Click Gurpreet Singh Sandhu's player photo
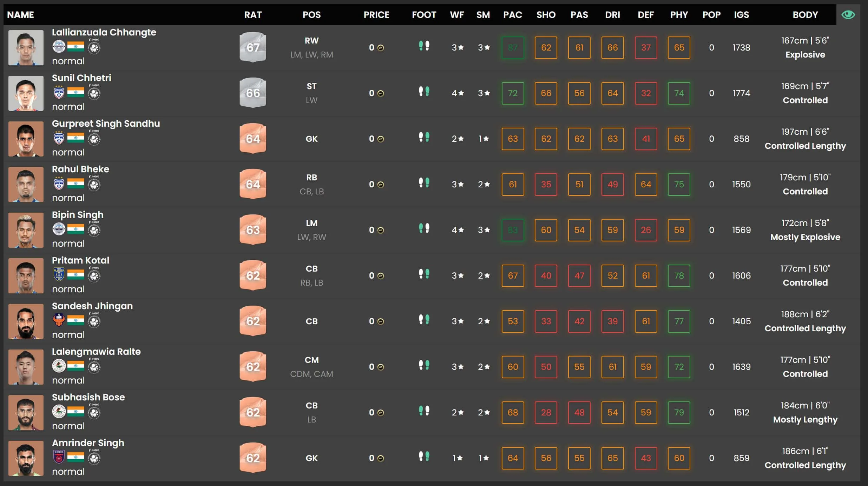 [x=26, y=139]
